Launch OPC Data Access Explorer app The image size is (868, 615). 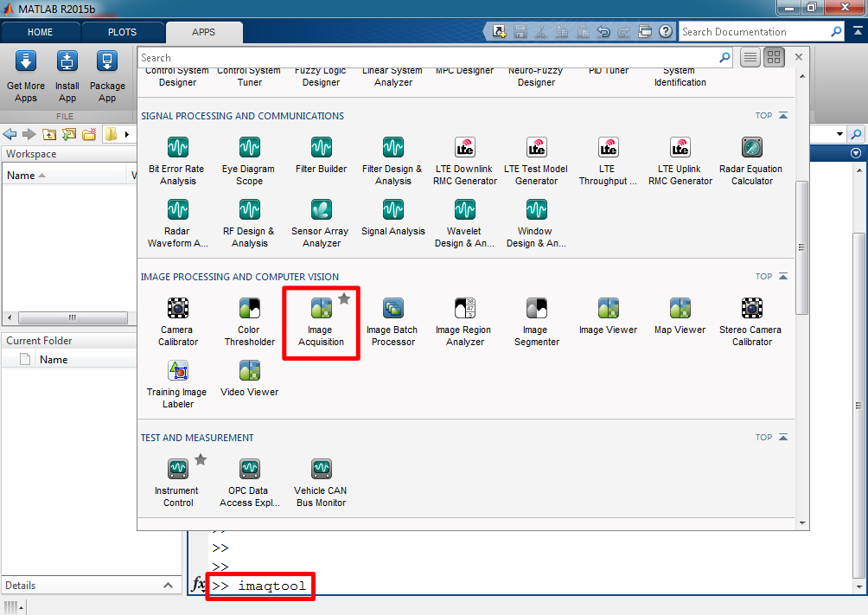249,483
